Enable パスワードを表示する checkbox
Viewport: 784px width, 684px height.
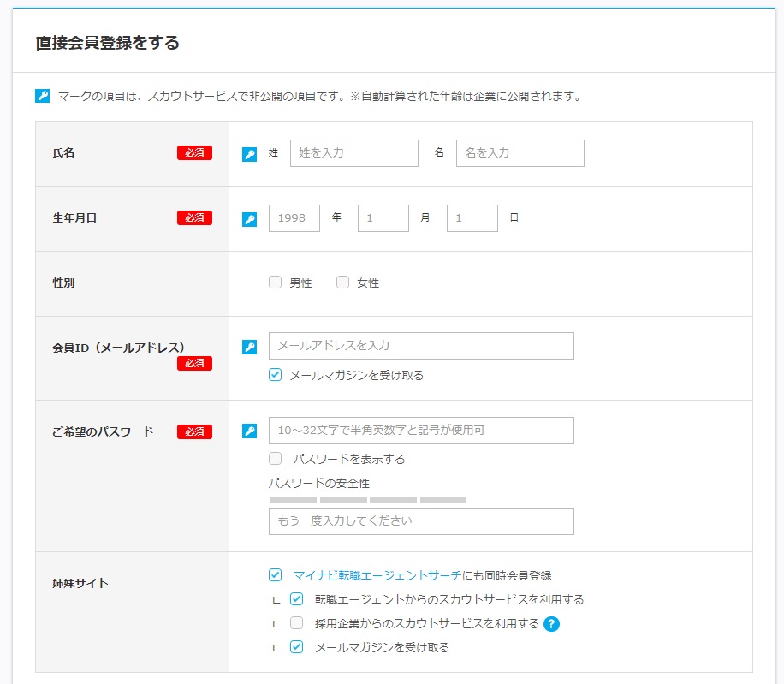[x=275, y=459]
